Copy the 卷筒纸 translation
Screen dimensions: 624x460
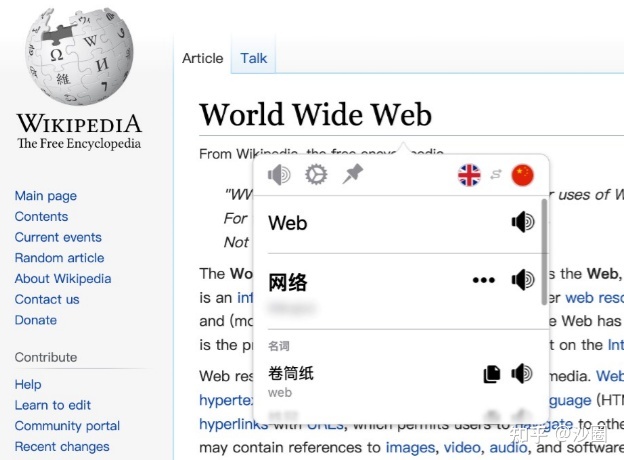pyautogui.click(x=492, y=374)
